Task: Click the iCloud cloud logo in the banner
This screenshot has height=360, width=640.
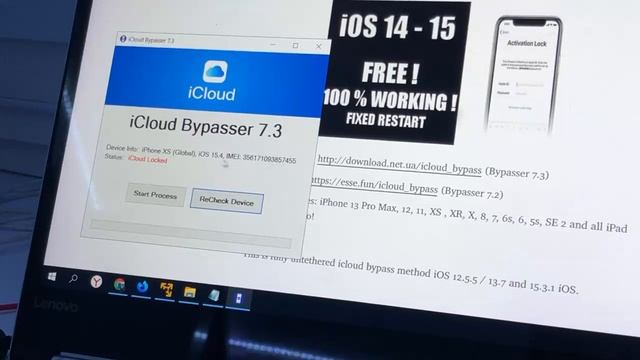Action: tap(215, 71)
